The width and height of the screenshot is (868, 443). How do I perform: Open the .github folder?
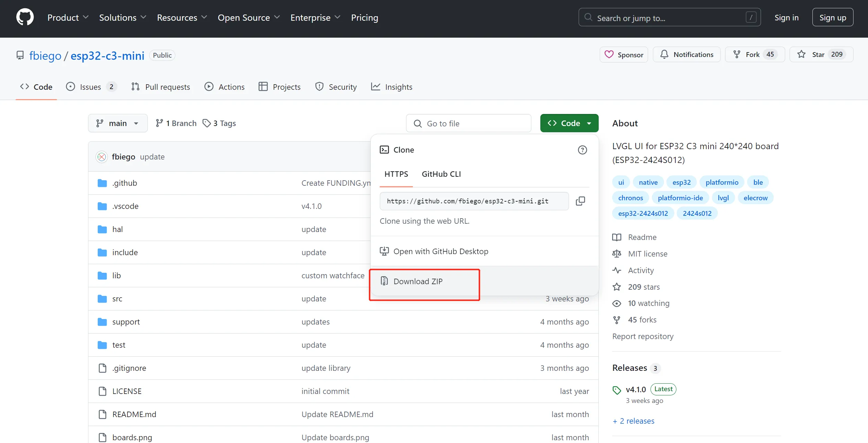(x=125, y=183)
